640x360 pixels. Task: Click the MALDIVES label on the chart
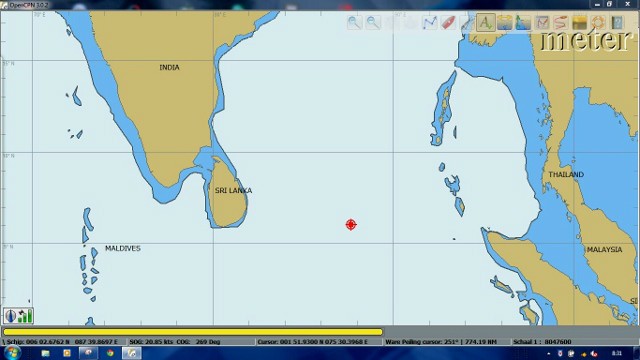tap(123, 248)
